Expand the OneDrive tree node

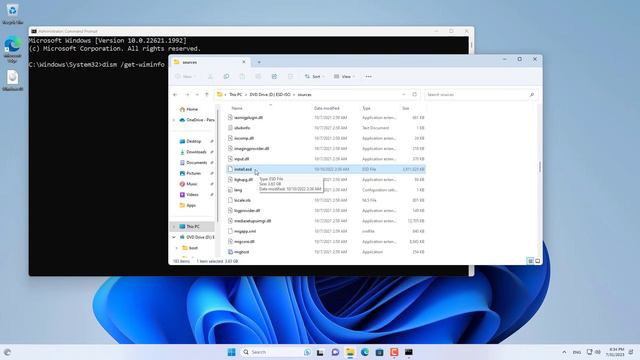tap(174, 120)
